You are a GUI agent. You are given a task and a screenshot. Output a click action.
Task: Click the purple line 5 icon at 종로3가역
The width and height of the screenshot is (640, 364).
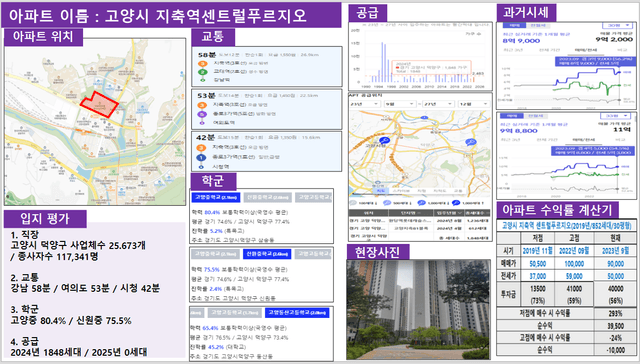pyautogui.click(x=202, y=114)
